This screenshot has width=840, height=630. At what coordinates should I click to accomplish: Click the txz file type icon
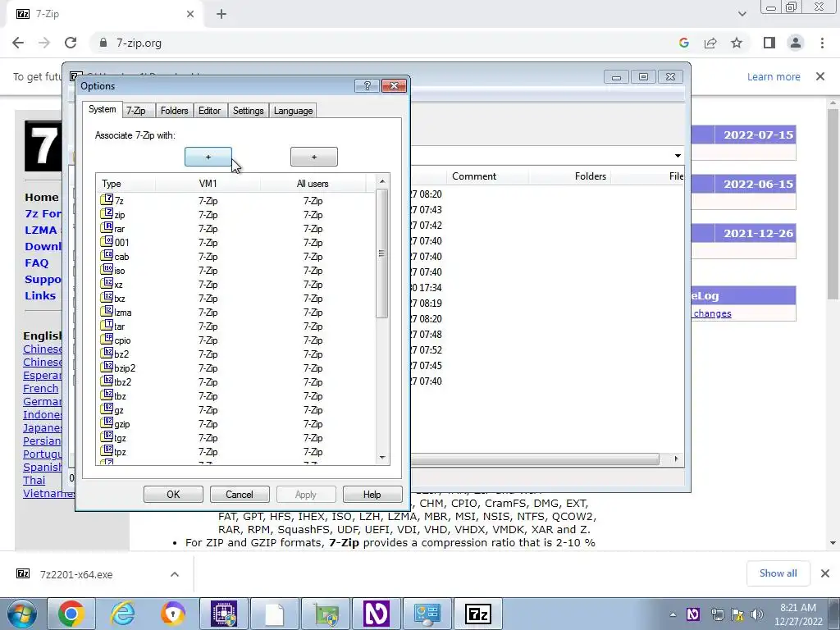pyautogui.click(x=107, y=297)
